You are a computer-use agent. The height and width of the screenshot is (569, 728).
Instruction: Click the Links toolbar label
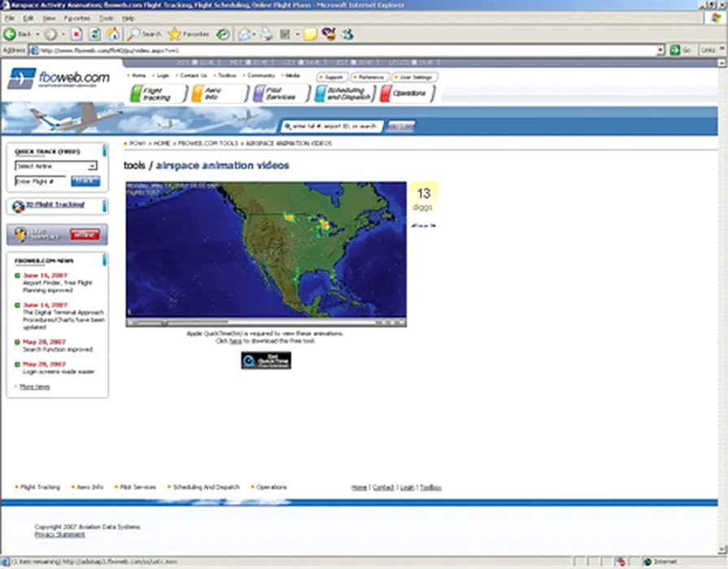click(708, 50)
